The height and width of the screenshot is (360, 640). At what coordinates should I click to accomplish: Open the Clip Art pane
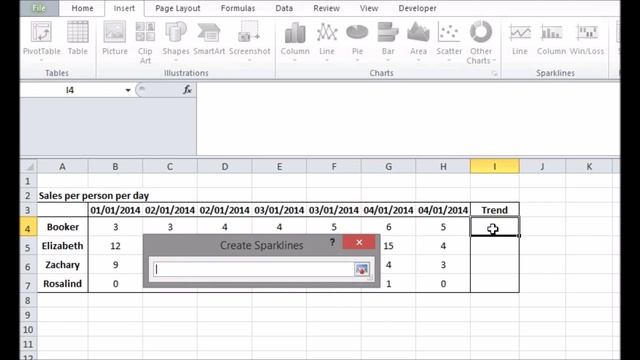[145, 43]
